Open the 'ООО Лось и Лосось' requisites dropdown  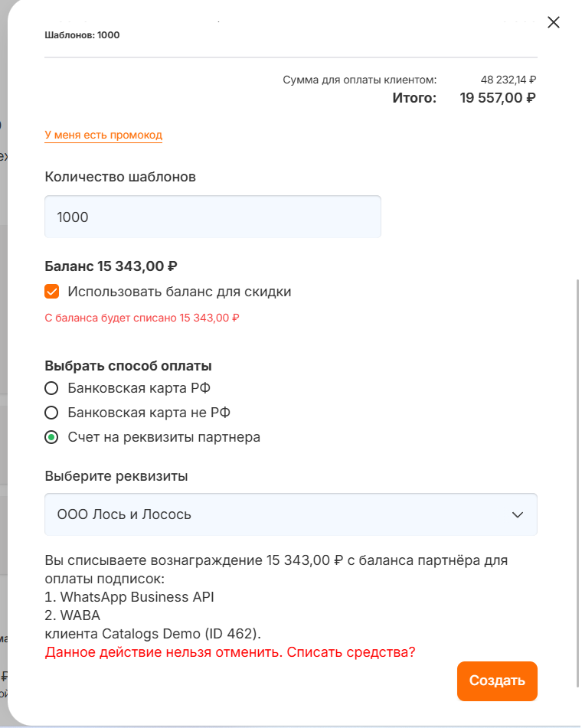tap(276, 514)
